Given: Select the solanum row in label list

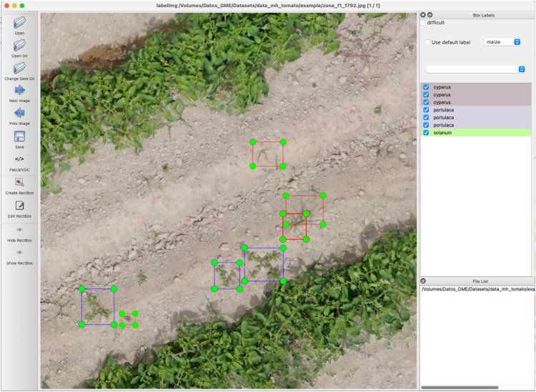Looking at the screenshot, I should 476,133.
